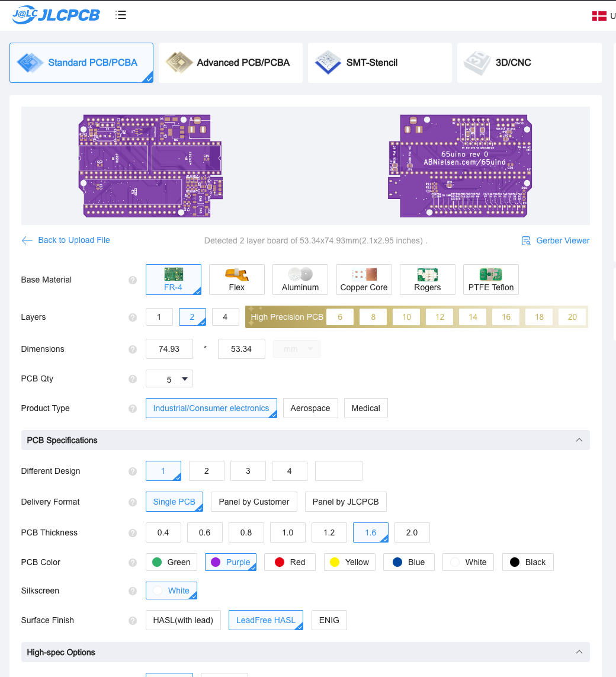This screenshot has width=616, height=677.
Task: Choose Blue PCB color
Action: click(409, 562)
